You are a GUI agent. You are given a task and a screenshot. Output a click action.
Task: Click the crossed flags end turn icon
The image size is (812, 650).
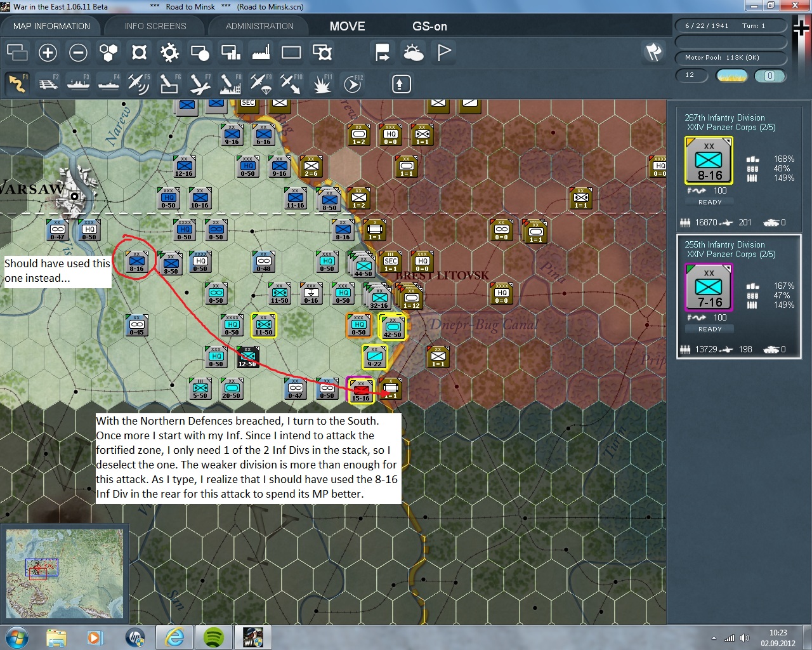point(653,52)
